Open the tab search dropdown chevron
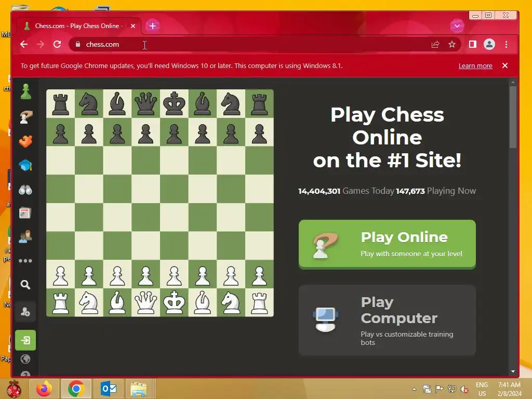The image size is (532, 399). (457, 26)
